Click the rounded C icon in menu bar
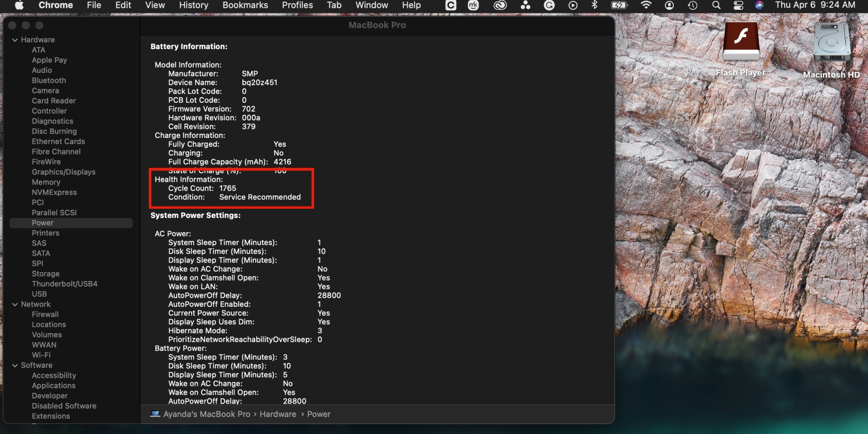 451,5
